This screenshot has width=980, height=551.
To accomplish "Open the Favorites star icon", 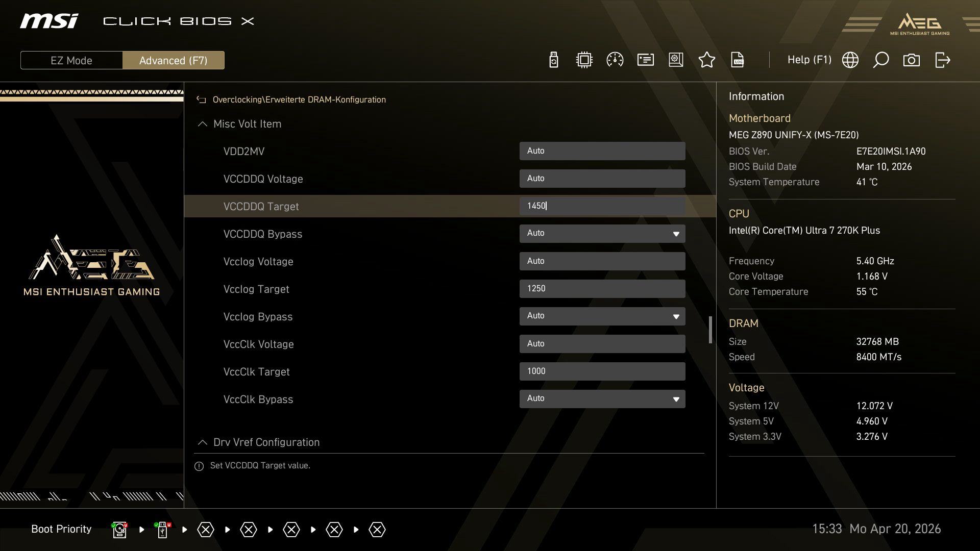I will [x=706, y=60].
